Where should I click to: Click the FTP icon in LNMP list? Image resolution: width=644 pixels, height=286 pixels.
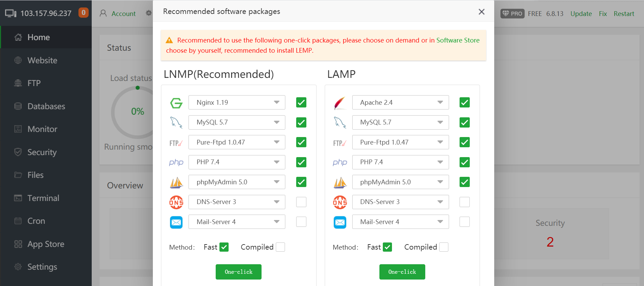tap(176, 143)
